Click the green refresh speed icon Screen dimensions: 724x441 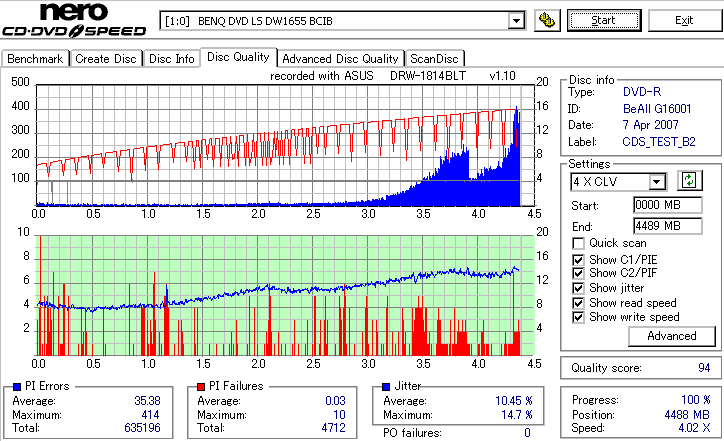(x=689, y=181)
